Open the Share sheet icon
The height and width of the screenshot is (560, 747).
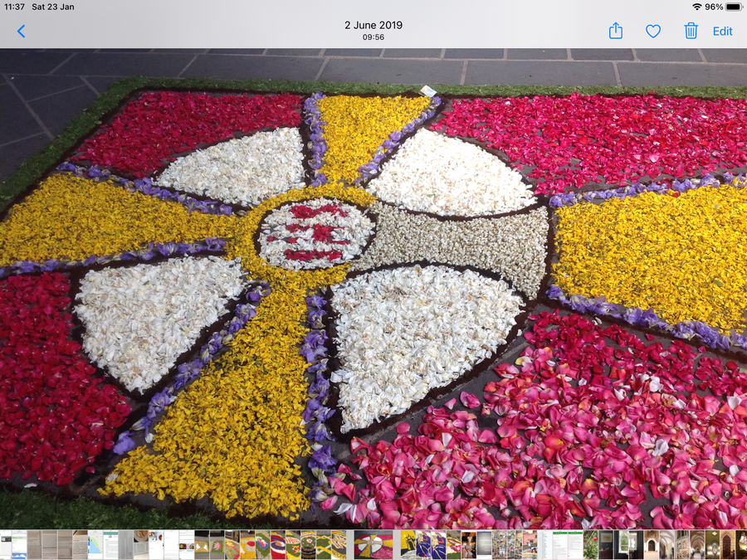point(616,31)
